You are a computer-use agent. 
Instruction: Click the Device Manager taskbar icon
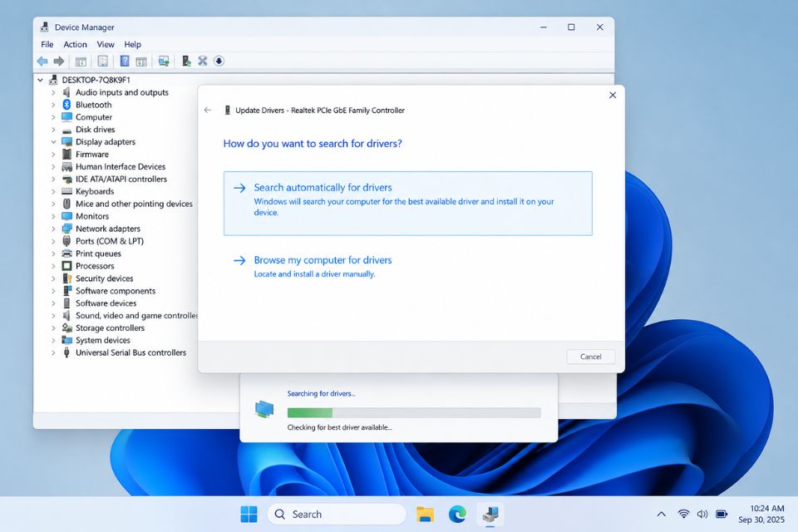click(490, 515)
